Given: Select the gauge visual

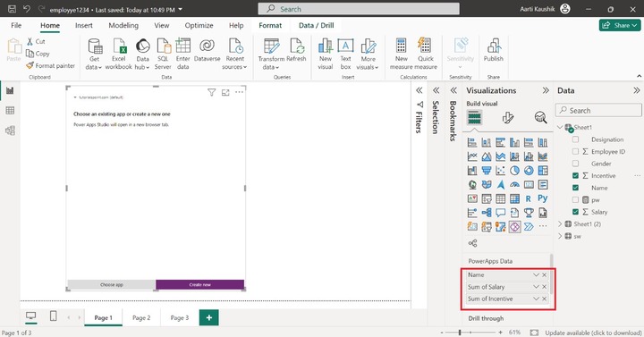Looking at the screenshot, I should click(x=514, y=185).
